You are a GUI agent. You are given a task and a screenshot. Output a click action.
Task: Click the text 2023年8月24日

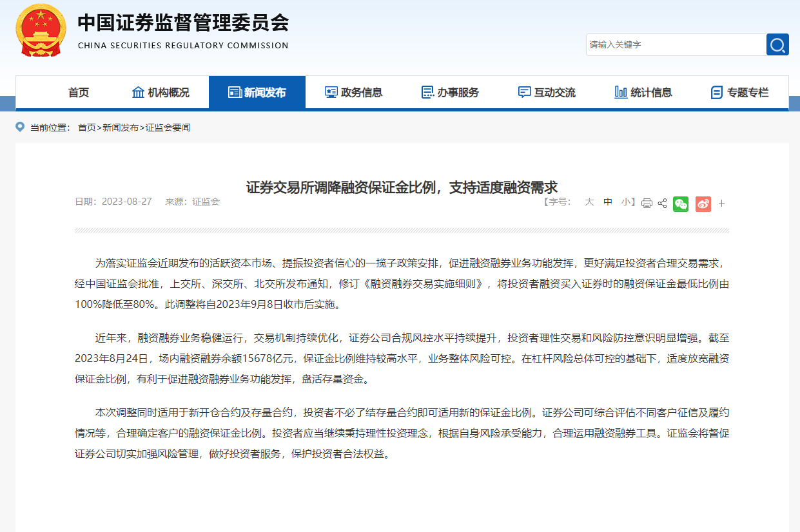tap(113, 358)
